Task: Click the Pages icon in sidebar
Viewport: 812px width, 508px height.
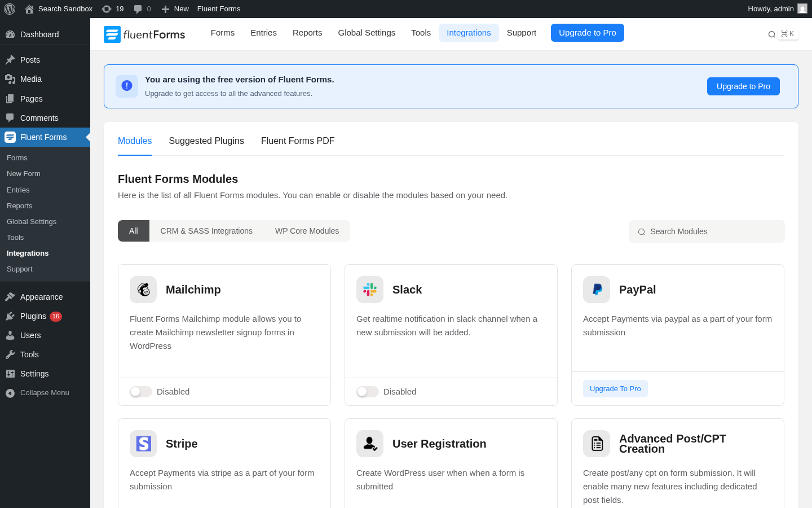Action: pyautogui.click(x=10, y=99)
